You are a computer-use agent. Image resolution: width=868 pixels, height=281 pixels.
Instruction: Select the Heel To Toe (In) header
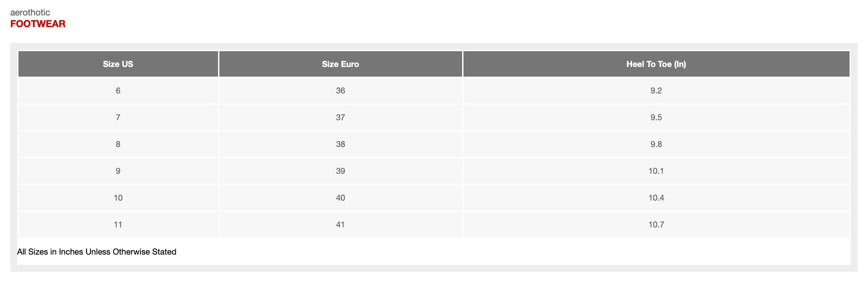pos(656,64)
